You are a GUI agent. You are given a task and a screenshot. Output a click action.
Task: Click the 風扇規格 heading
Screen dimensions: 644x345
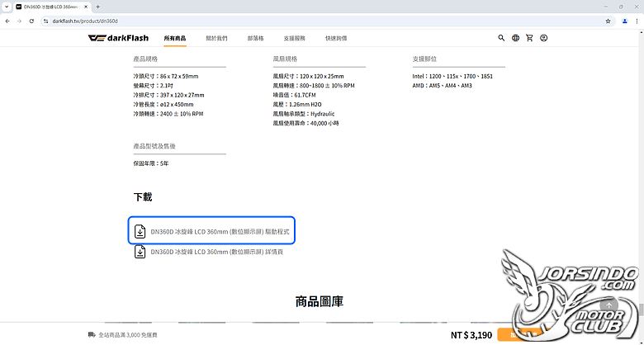point(285,59)
